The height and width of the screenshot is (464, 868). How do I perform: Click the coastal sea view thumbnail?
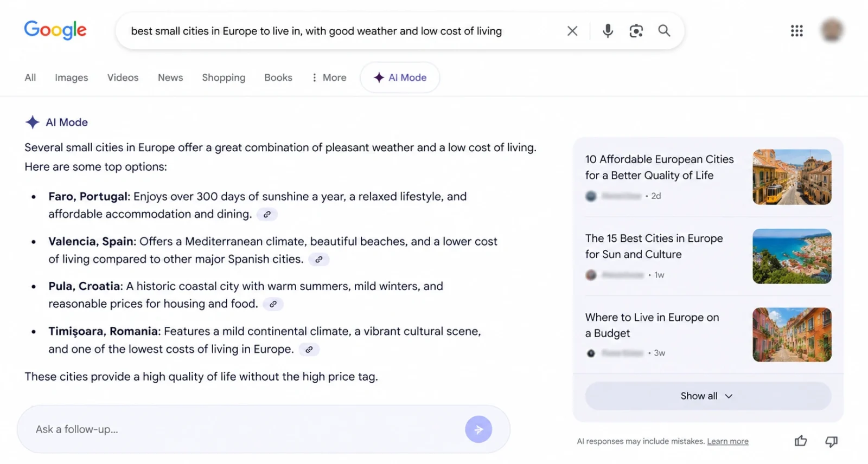coord(792,256)
